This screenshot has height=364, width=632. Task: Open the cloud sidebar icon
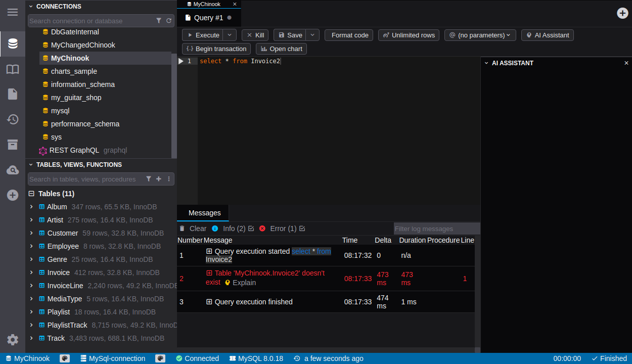click(x=13, y=170)
